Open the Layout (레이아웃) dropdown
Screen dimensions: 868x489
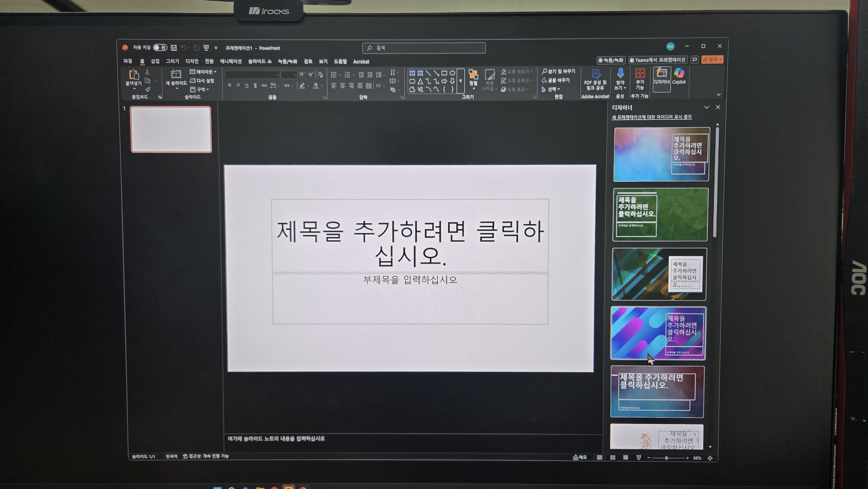click(203, 72)
